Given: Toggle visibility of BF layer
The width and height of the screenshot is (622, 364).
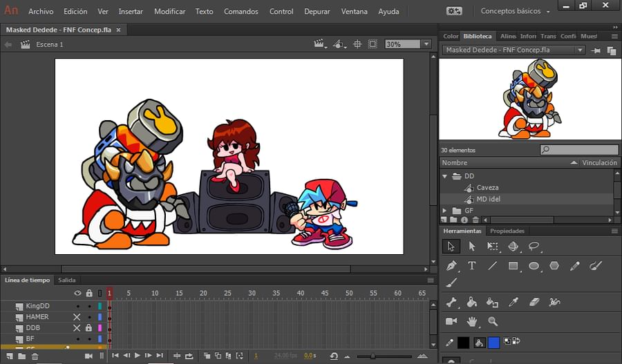Looking at the screenshot, I should pos(77,339).
